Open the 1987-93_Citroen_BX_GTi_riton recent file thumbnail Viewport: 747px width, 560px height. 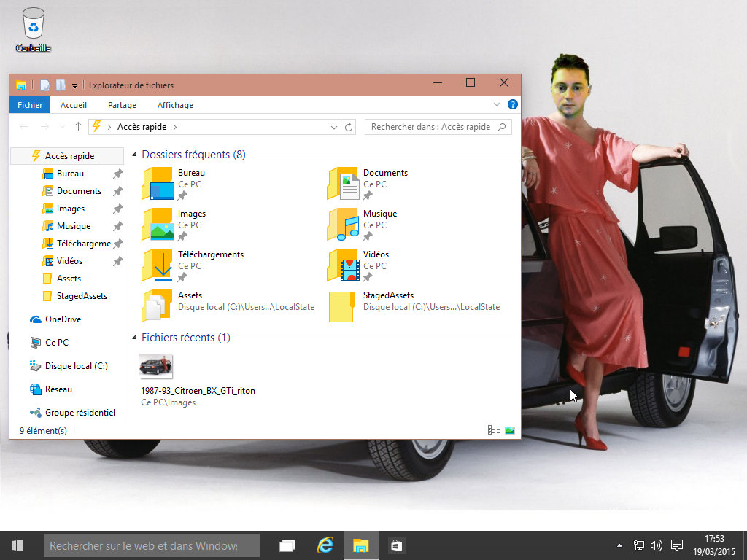coord(156,366)
